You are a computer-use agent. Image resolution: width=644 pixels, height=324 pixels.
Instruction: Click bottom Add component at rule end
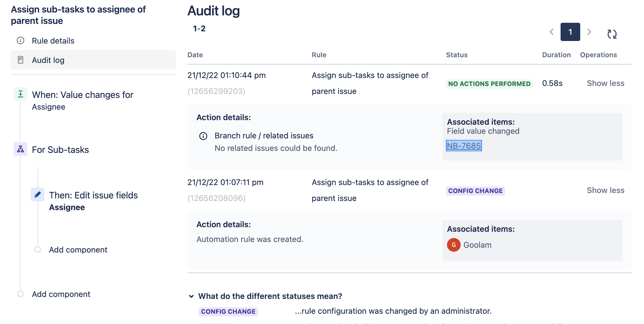[61, 294]
